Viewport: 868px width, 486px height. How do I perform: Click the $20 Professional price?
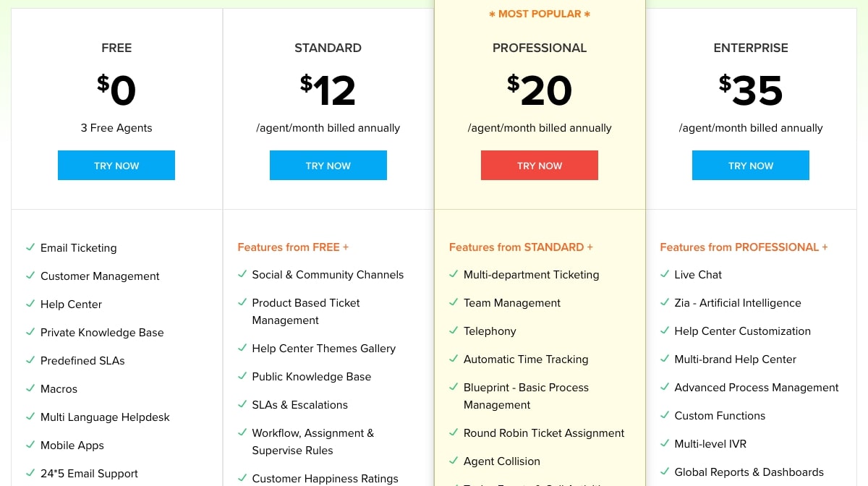tap(541, 90)
